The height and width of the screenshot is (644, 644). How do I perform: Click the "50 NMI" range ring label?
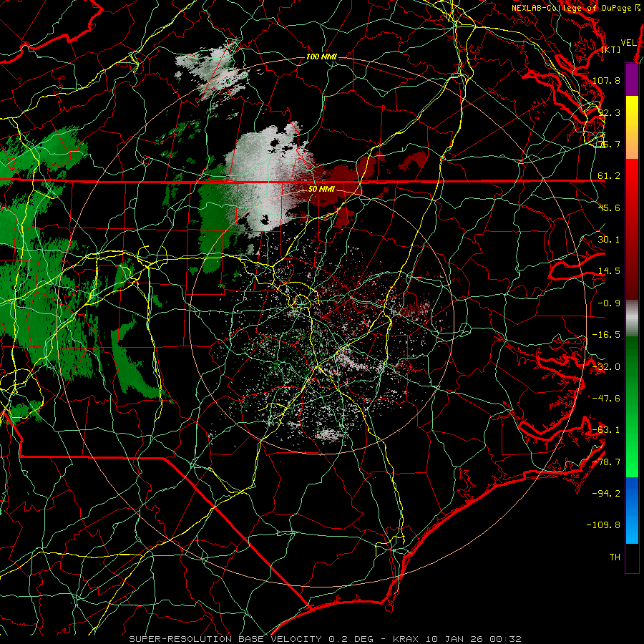click(321, 189)
